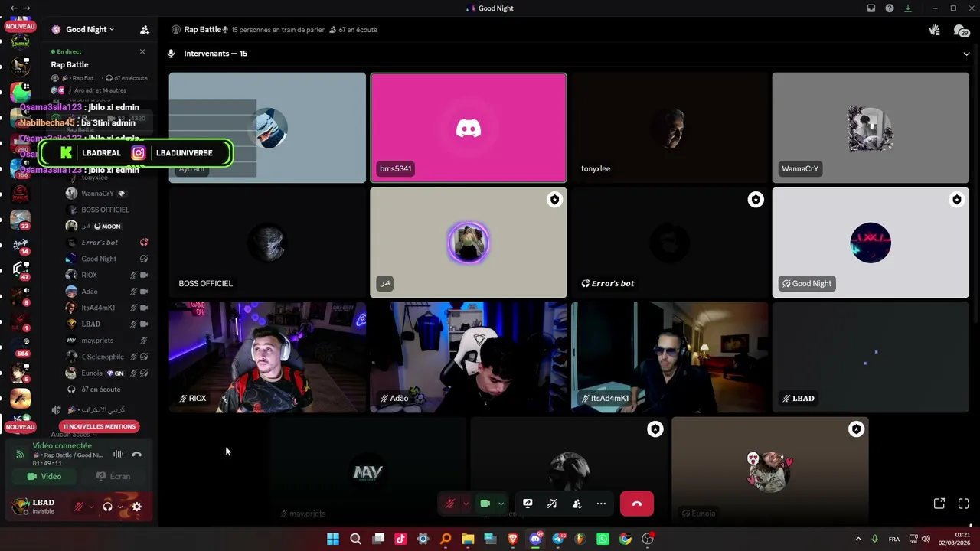Invite people via the add-members icon
The image size is (980, 551).
(x=145, y=30)
